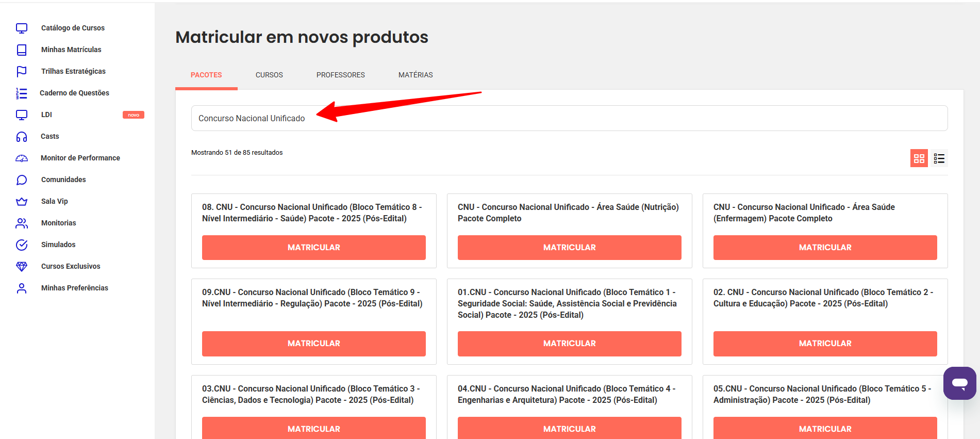This screenshot has width=980, height=439.
Task: Open Cursos Exclusivos
Action: [x=71, y=266]
